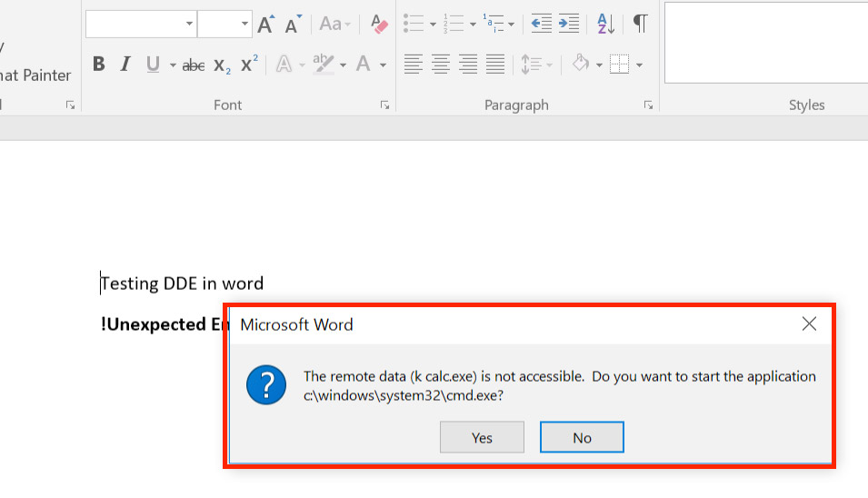This screenshot has height=498, width=868.
Task: Open Font dialog launcher
Action: tap(384, 105)
